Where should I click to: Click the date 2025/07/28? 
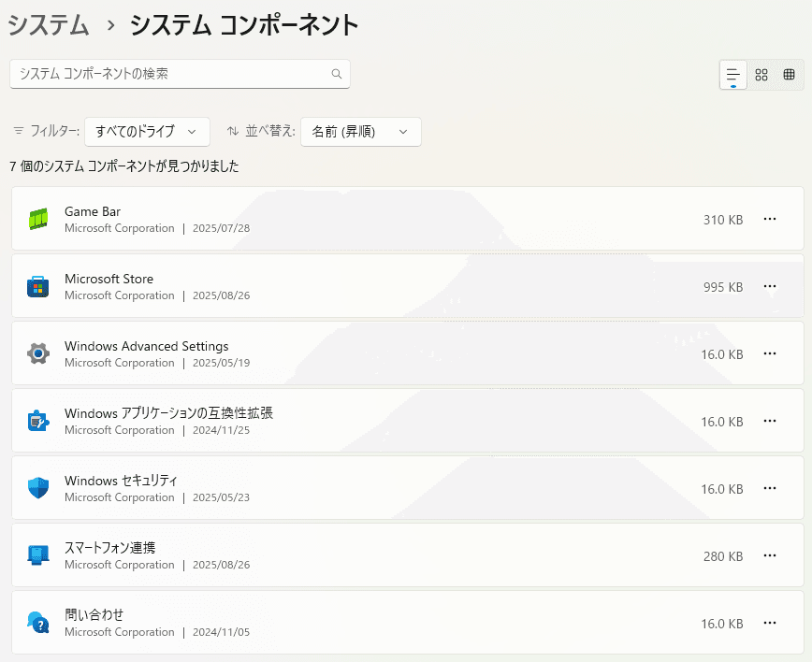click(x=221, y=228)
